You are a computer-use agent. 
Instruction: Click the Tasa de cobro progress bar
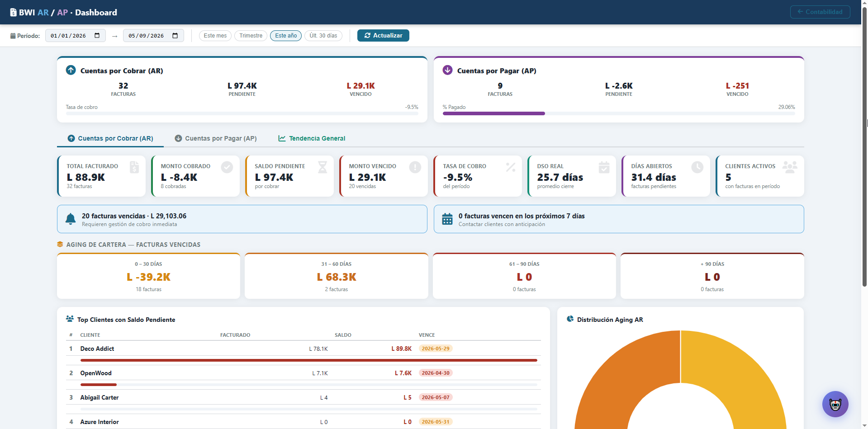(242, 113)
